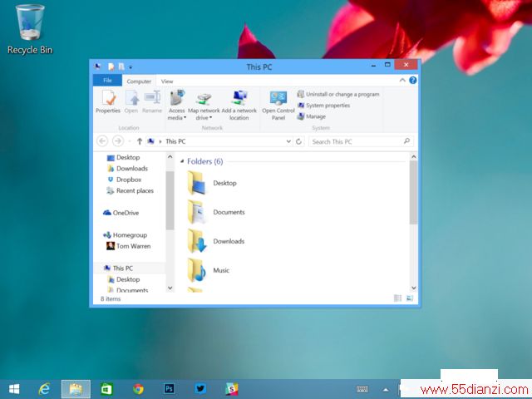Viewport: 532px width, 399px height.
Task: Click System properties in the ribbon
Action: (323, 106)
